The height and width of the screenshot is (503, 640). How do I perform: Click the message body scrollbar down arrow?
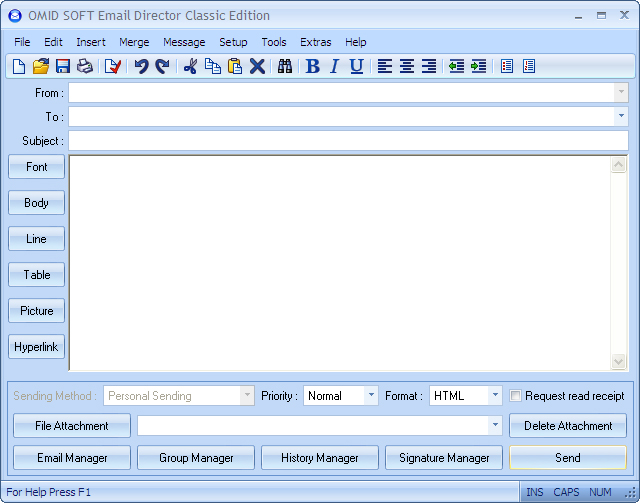tap(619, 361)
